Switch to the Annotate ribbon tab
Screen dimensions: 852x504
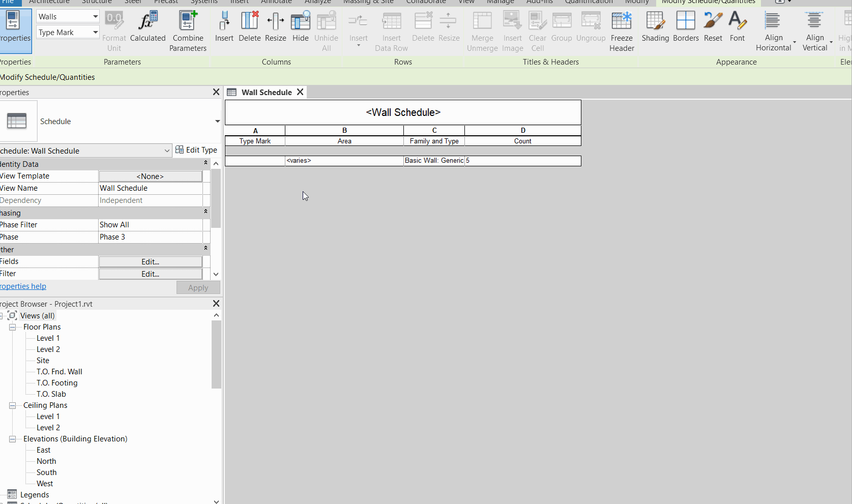[x=276, y=2]
